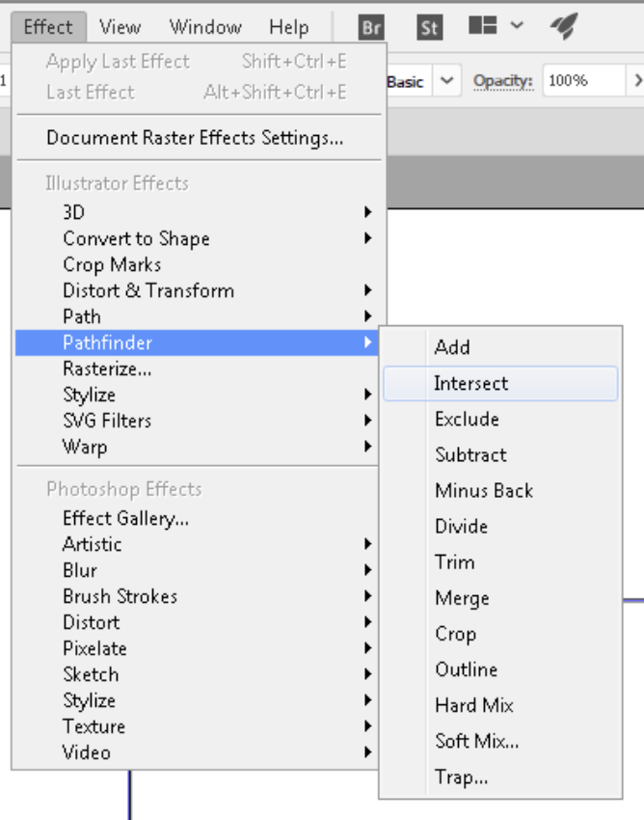Select Document Raster Effects Settings

point(195,138)
